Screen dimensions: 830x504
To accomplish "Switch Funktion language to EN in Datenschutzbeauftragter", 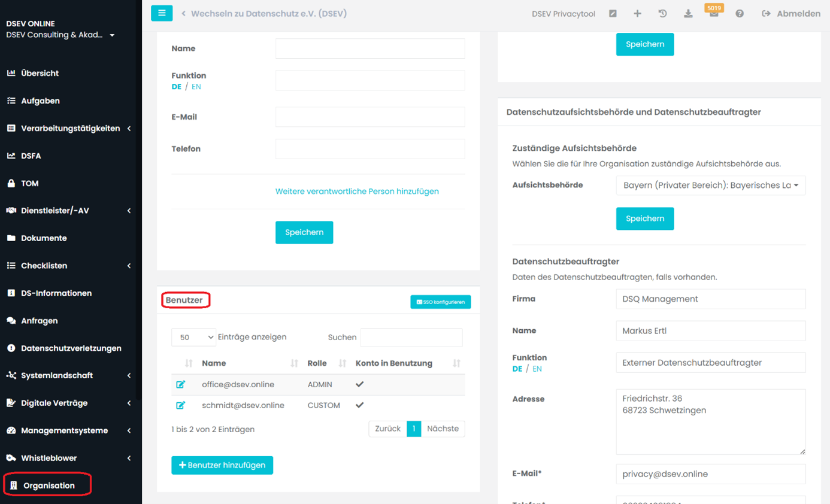I will (537, 369).
